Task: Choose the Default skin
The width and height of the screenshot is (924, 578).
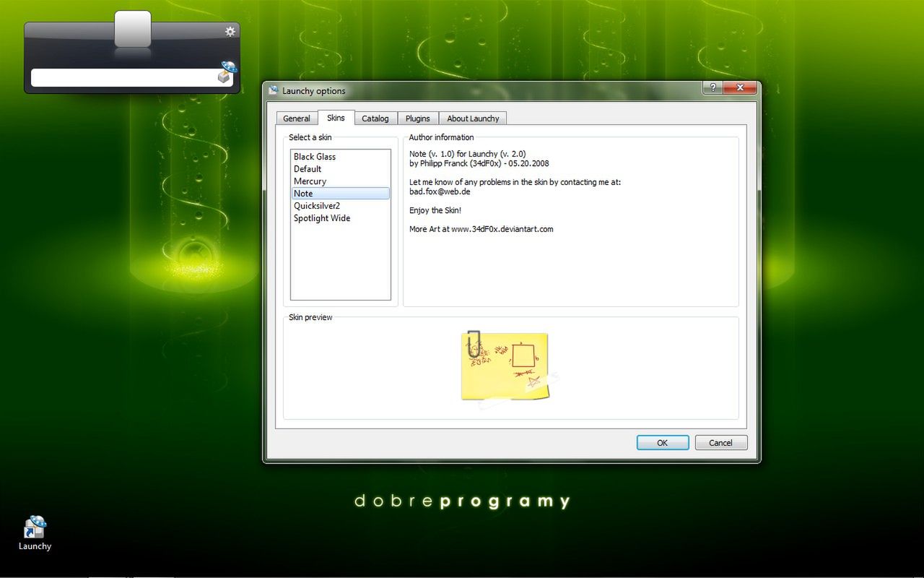Action: coord(340,169)
